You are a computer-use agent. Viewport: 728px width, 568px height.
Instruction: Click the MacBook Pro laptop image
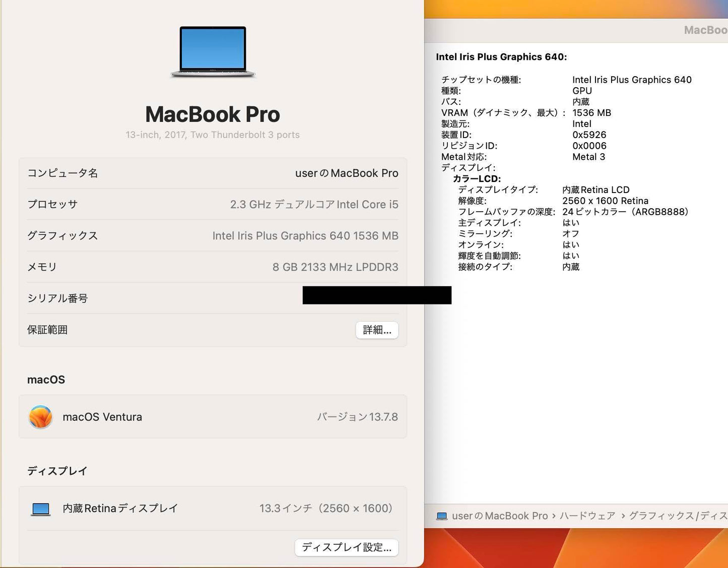(x=213, y=52)
